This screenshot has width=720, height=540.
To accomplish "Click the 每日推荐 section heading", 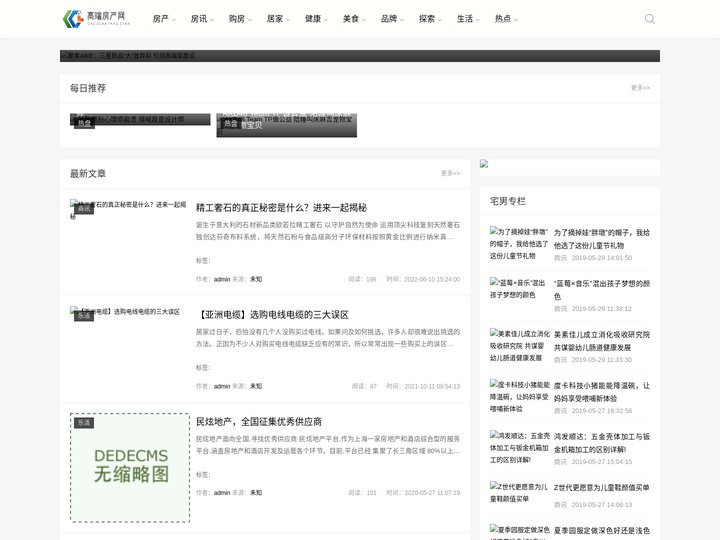I will coord(88,88).
